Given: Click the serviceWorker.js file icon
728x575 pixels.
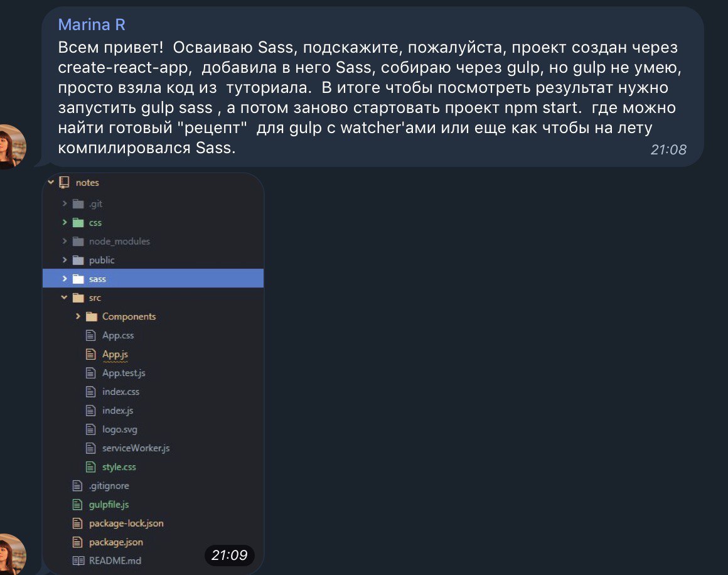Looking at the screenshot, I should 91,448.
